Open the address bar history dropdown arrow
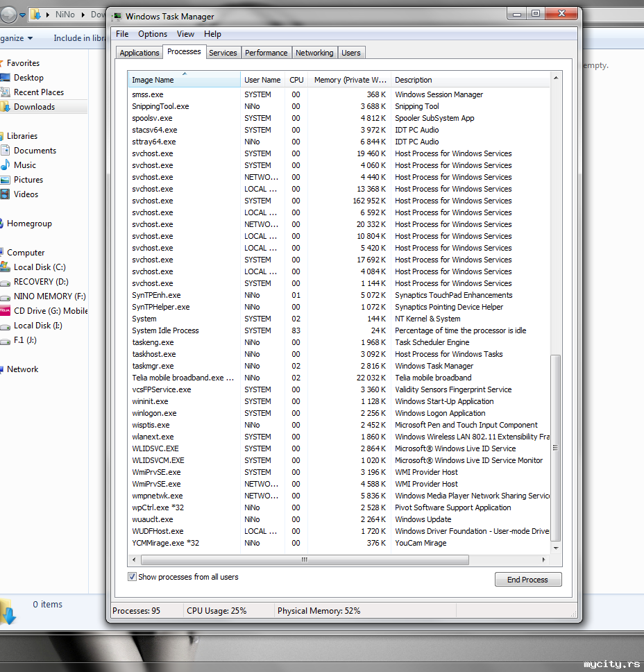The width and height of the screenshot is (644, 672). coord(23,15)
